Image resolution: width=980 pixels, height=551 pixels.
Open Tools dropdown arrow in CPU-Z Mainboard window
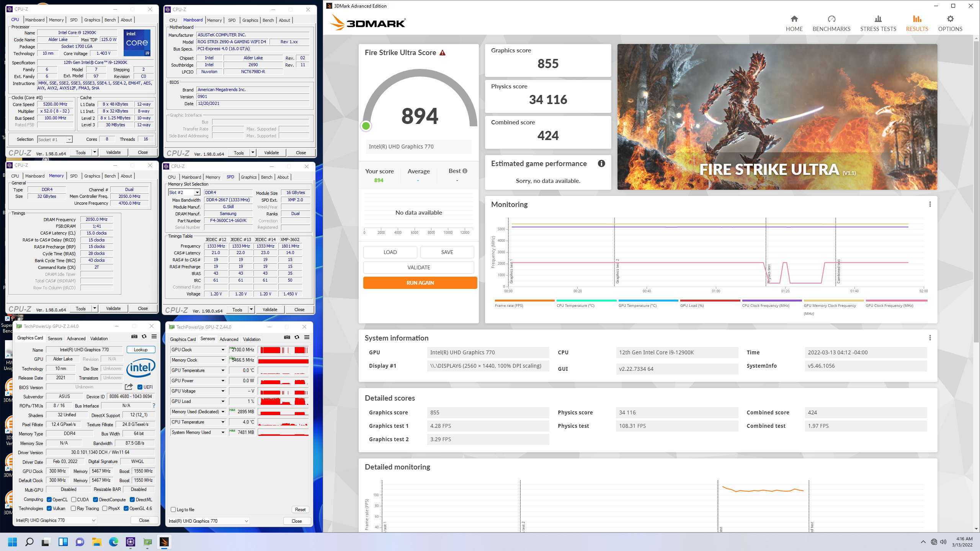tap(253, 153)
